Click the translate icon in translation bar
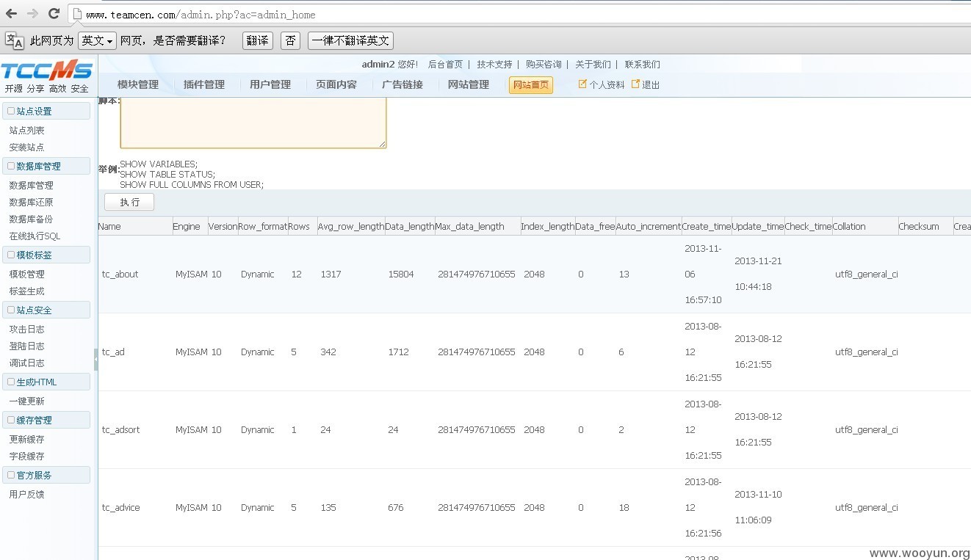This screenshot has width=971, height=560. pos(15,40)
